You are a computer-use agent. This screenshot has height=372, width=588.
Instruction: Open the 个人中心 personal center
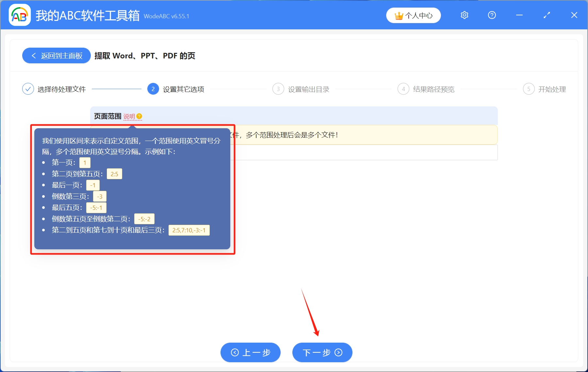(419, 15)
